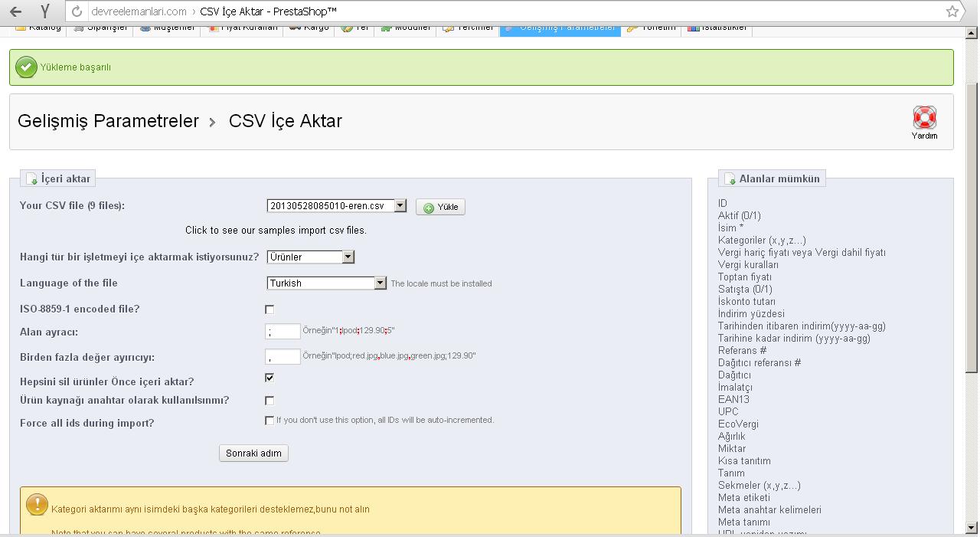Enable Ürün kaynağı anahtar olarak kullanılsınmı checkbox
This screenshot has width=980, height=537.
click(x=269, y=401)
